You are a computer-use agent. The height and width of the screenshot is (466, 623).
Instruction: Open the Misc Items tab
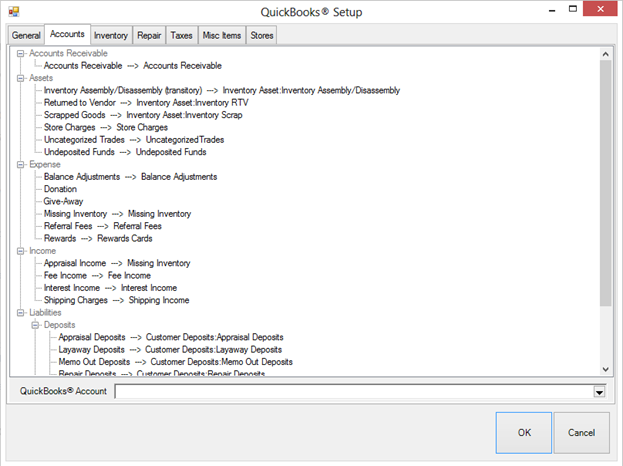[222, 35]
